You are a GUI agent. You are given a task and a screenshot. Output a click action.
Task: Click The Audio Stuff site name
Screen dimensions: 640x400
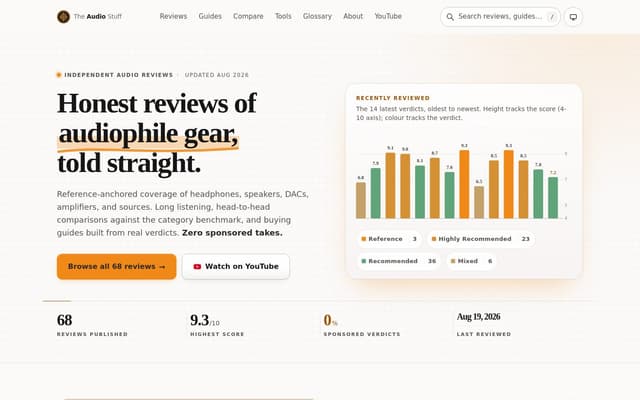(x=98, y=17)
